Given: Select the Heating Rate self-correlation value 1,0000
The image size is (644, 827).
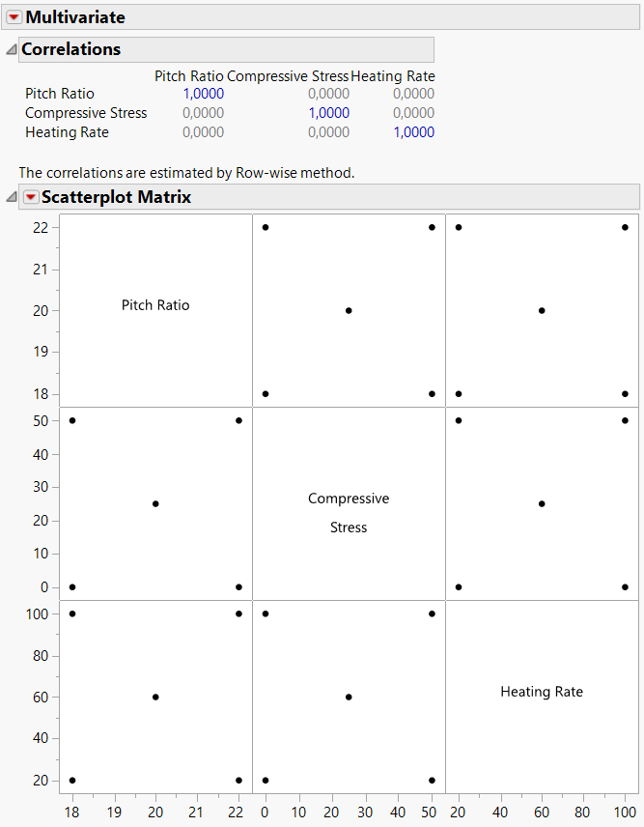Looking at the screenshot, I should point(413,132).
